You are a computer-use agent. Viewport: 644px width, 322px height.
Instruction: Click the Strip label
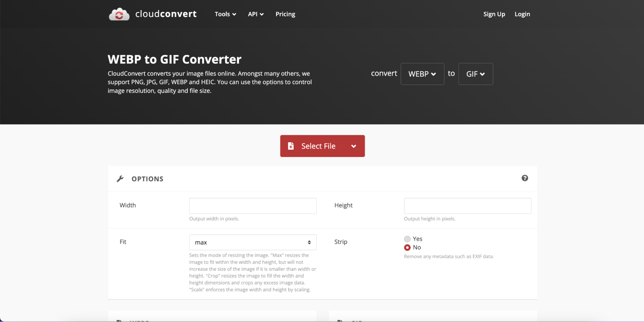pyautogui.click(x=341, y=242)
